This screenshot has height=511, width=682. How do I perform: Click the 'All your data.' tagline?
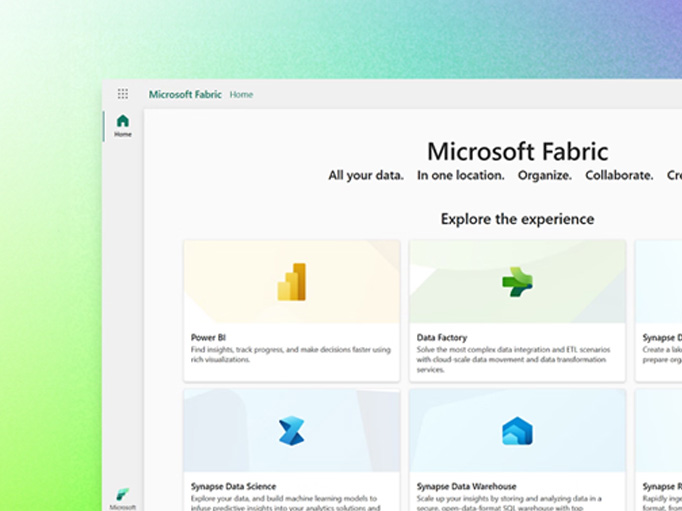[x=366, y=175]
